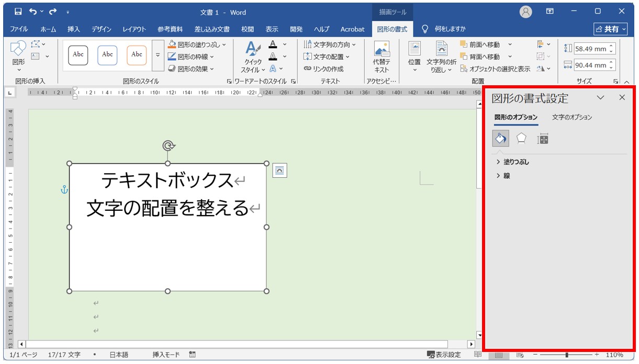The width and height of the screenshot is (639, 364).
Task: Click the Draw Text Box icon
Action: coord(36,56)
